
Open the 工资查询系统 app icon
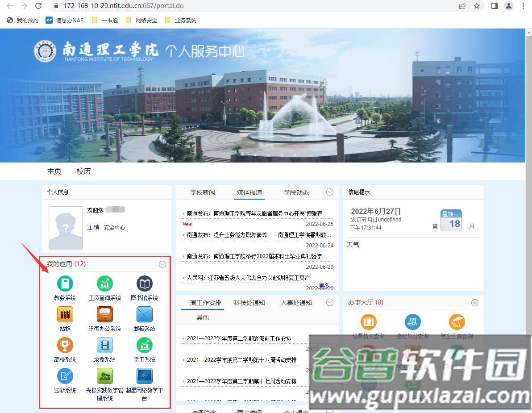click(x=105, y=284)
